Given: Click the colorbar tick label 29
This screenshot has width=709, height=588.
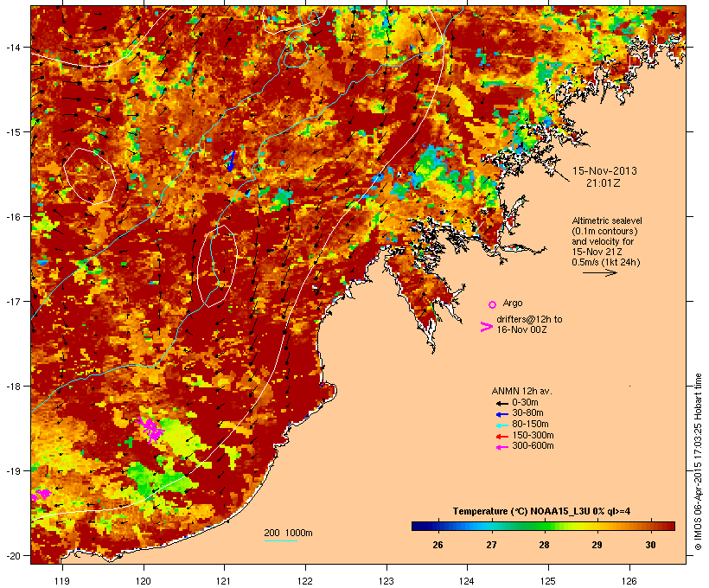Looking at the screenshot, I should (x=597, y=545).
